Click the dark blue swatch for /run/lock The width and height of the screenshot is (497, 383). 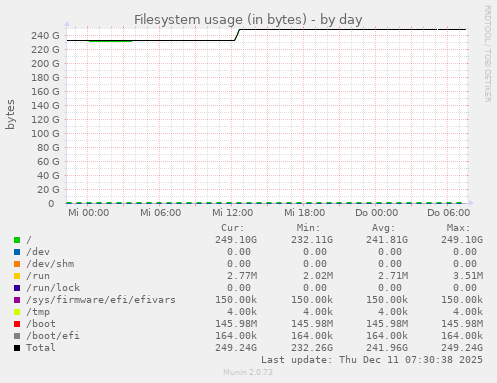pyautogui.click(x=17, y=288)
